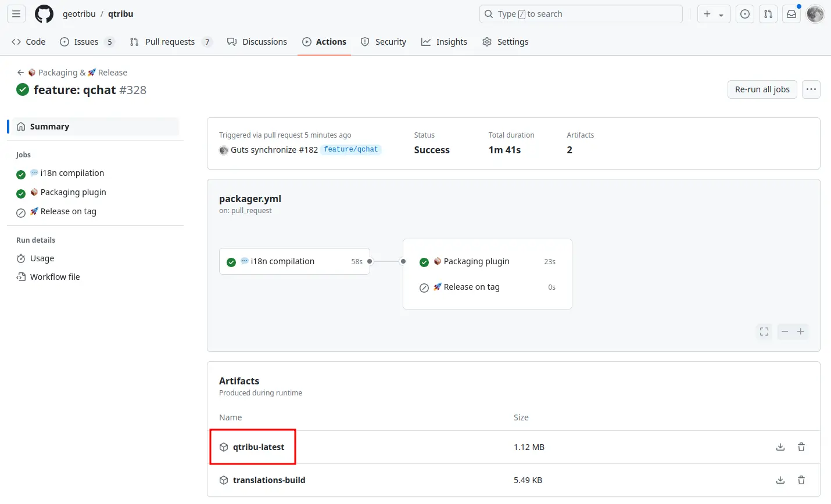Click the qtribu-latest artifact name

click(x=259, y=447)
